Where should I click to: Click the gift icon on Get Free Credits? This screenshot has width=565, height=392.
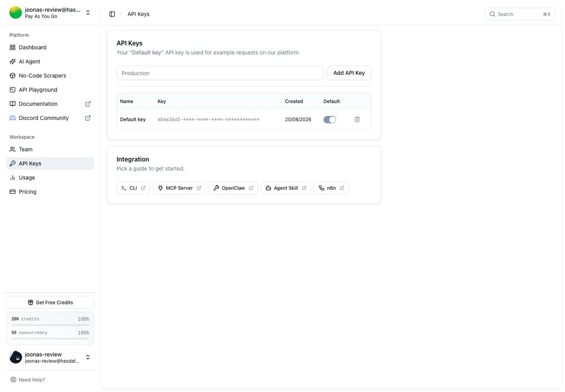tap(31, 303)
